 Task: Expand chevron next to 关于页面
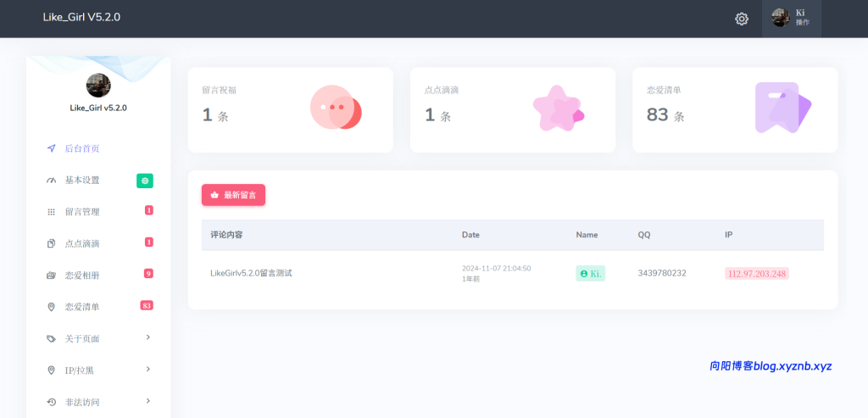pos(148,337)
